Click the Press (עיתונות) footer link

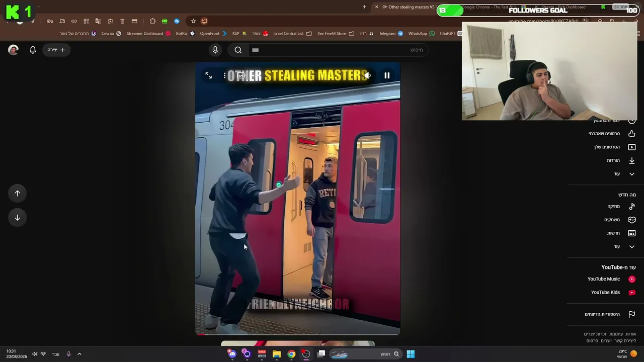click(x=616, y=334)
